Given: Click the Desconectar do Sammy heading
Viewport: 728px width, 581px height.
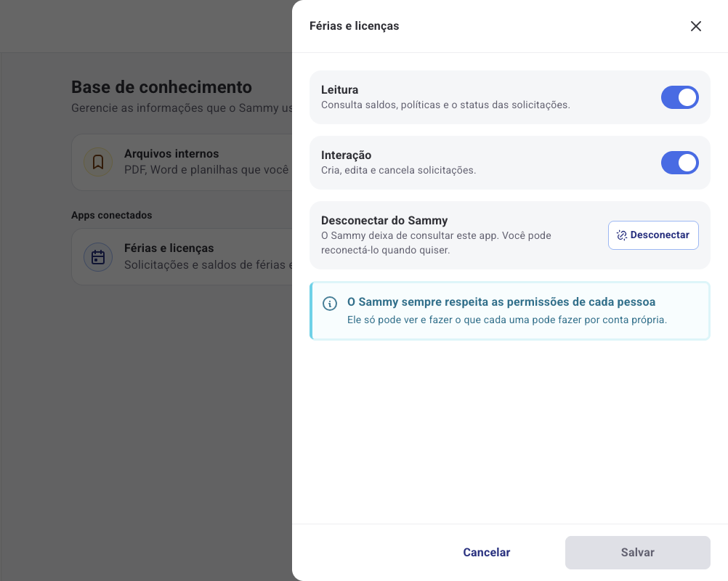Looking at the screenshot, I should point(384,221).
